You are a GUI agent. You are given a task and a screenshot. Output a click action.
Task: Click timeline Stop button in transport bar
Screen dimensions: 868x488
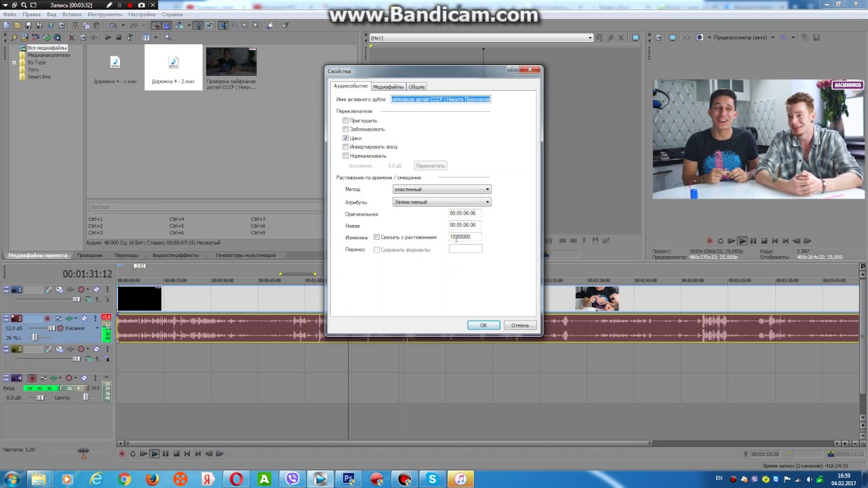click(x=176, y=453)
